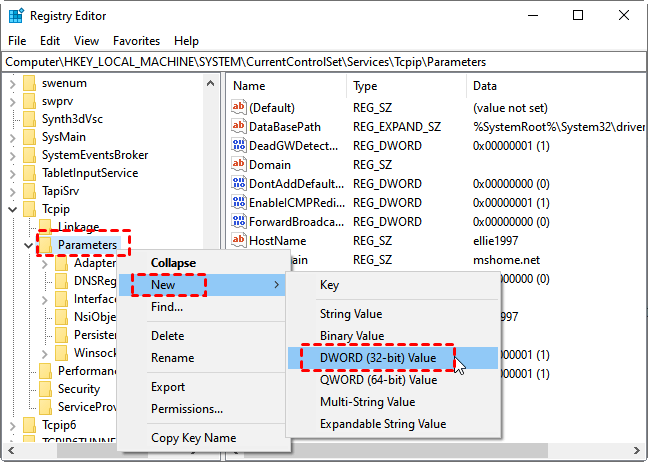This screenshot has height=462, width=648.
Task: Click the DataBasePath string value icon
Action: pos(239,126)
